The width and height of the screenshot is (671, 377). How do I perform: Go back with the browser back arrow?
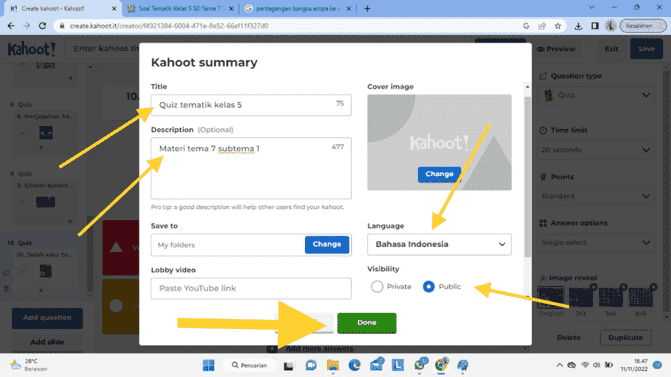tap(11, 26)
